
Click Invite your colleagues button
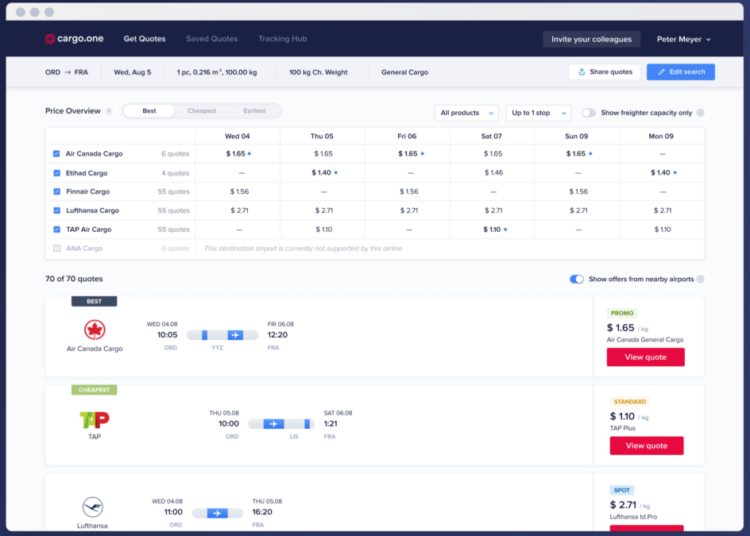[591, 39]
